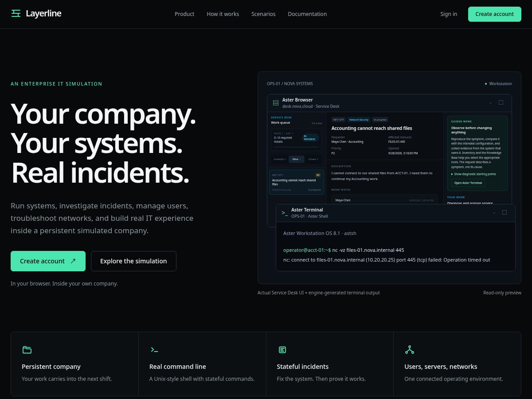The width and height of the screenshot is (532, 399).
Task: Click the Persistent company folder icon
Action: [27, 350]
